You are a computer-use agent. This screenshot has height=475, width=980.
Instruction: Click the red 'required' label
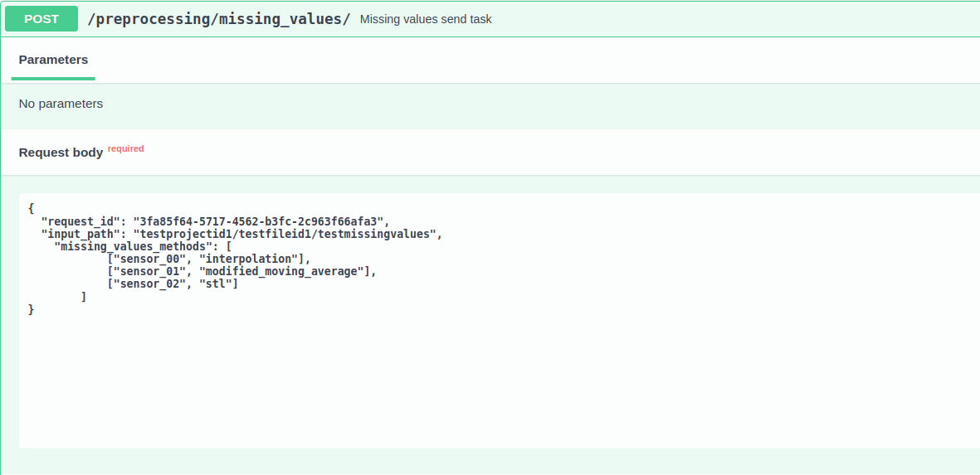(125, 149)
